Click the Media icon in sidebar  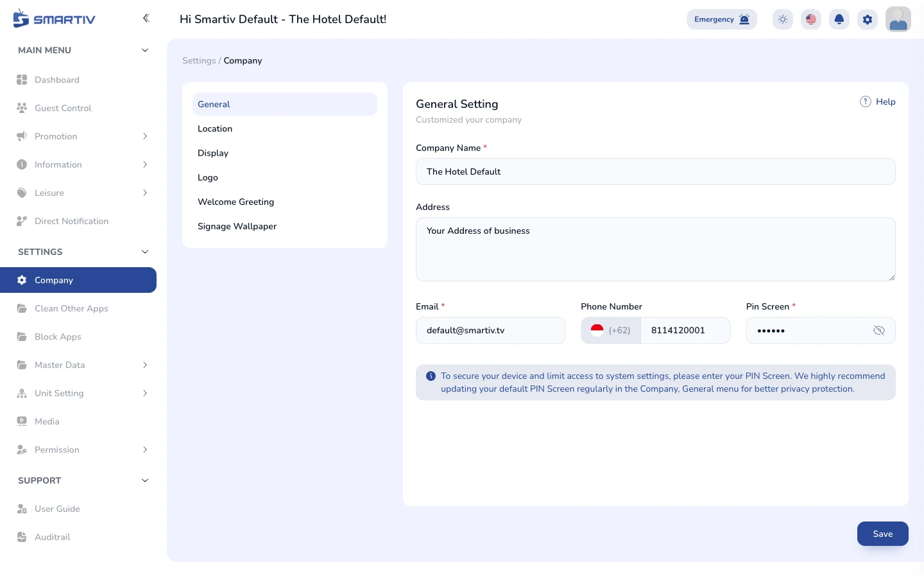[x=22, y=421]
